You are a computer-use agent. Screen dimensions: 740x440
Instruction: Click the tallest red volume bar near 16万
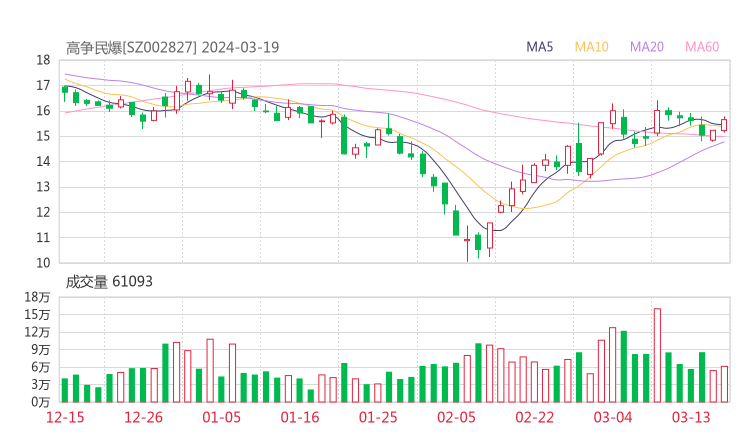[x=657, y=355]
